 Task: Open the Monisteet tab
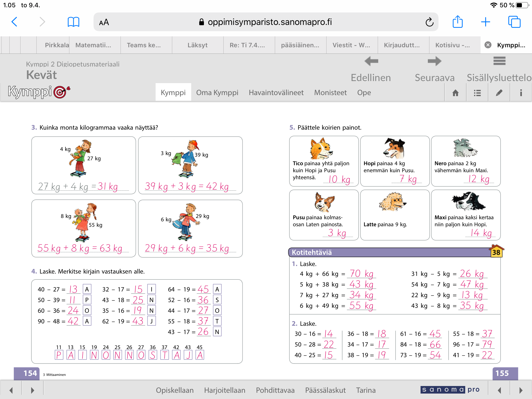[330, 92]
